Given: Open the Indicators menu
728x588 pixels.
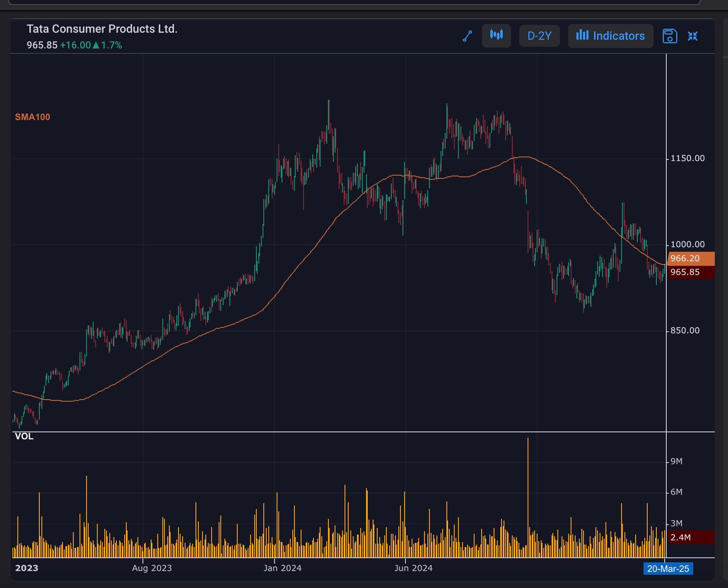Looking at the screenshot, I should [610, 36].
